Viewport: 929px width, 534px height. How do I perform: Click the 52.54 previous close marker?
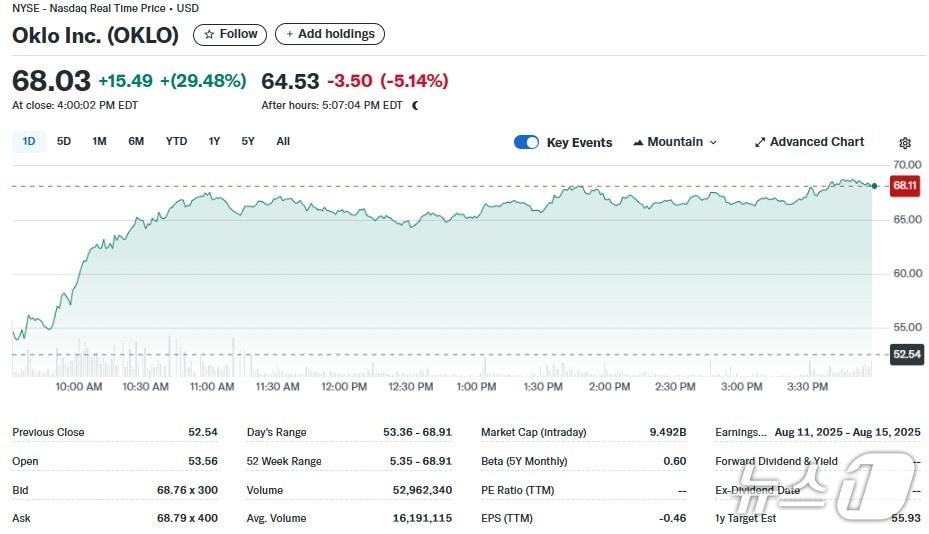coord(905,354)
